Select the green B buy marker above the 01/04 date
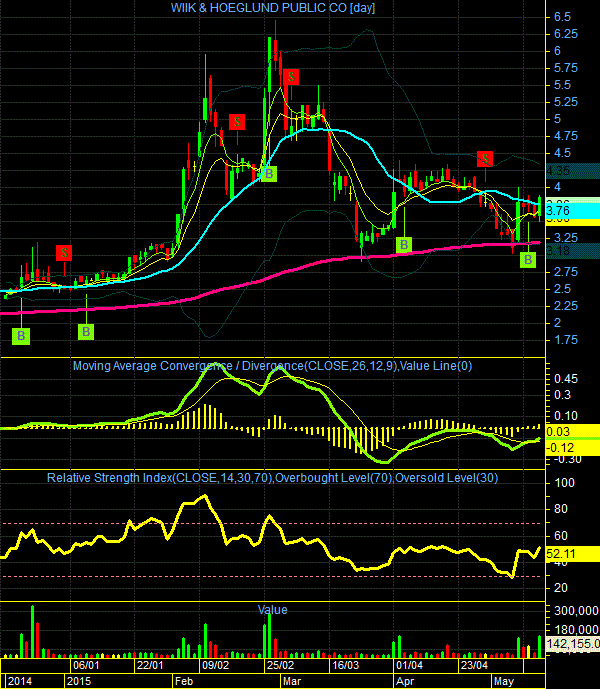 coord(404,245)
